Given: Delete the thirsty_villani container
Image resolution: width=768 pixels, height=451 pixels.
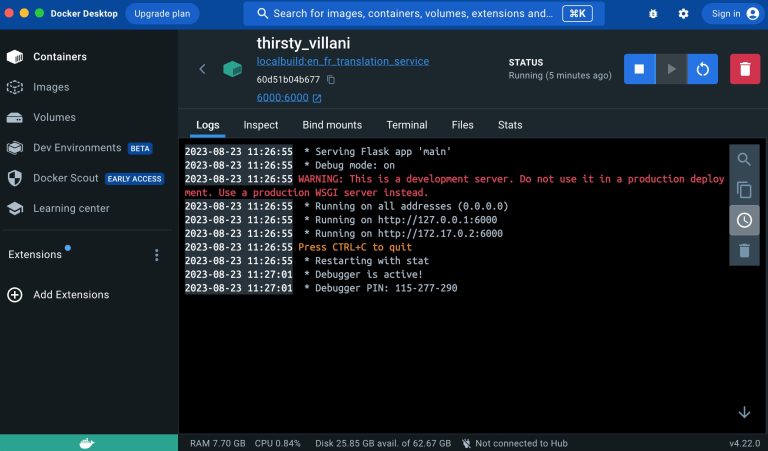Looking at the screenshot, I should 744,69.
